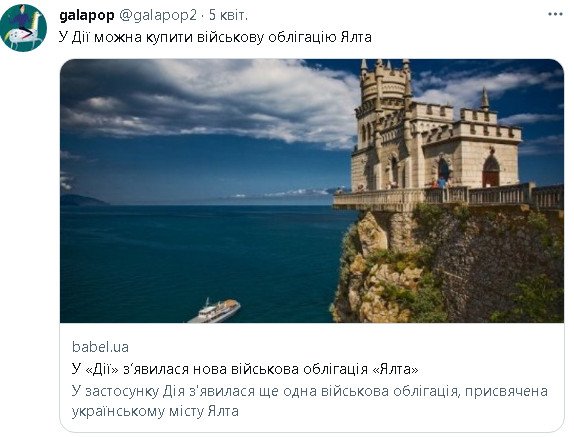This screenshot has width=574, height=437.
Task: Click text 'українському місту Ялта' in the card
Action: [155, 411]
